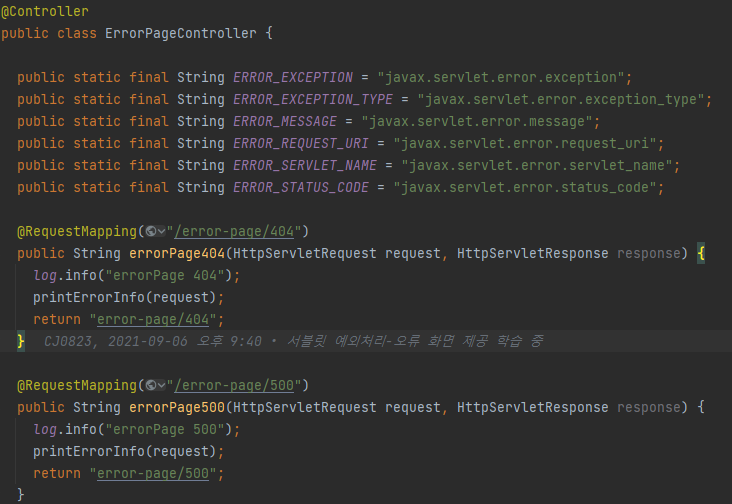Open URL dropdown arrow next to /error-page/500
Image resolution: width=732 pixels, height=504 pixels.
[162, 385]
